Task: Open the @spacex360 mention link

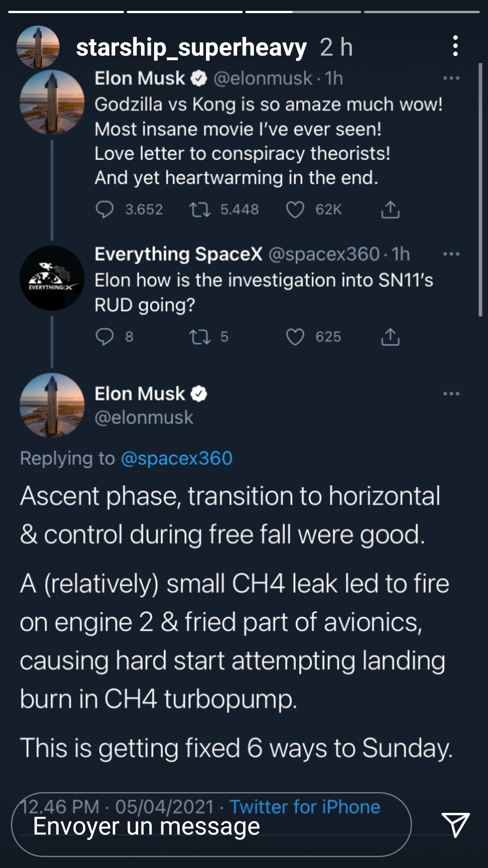Action: point(177,458)
